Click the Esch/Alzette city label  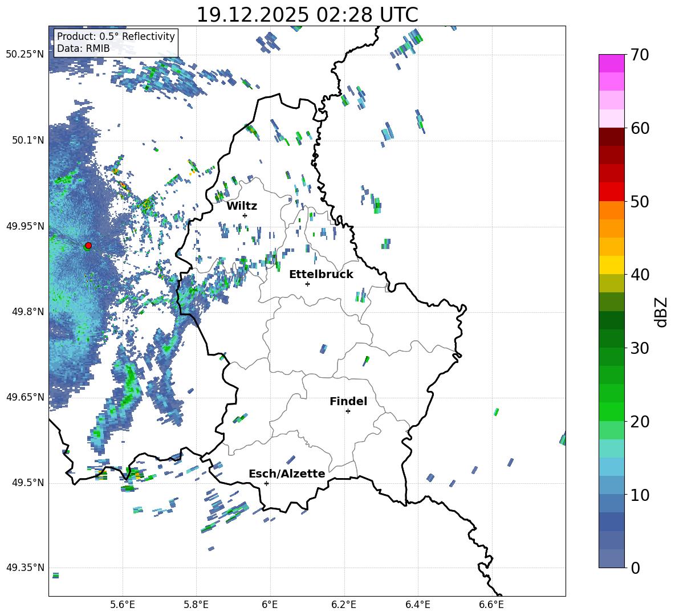click(x=287, y=474)
